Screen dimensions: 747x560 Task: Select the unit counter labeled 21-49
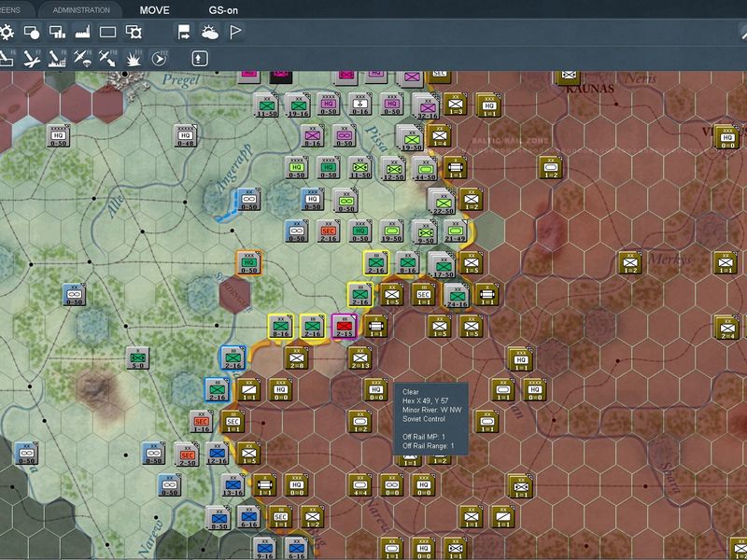[x=455, y=231]
